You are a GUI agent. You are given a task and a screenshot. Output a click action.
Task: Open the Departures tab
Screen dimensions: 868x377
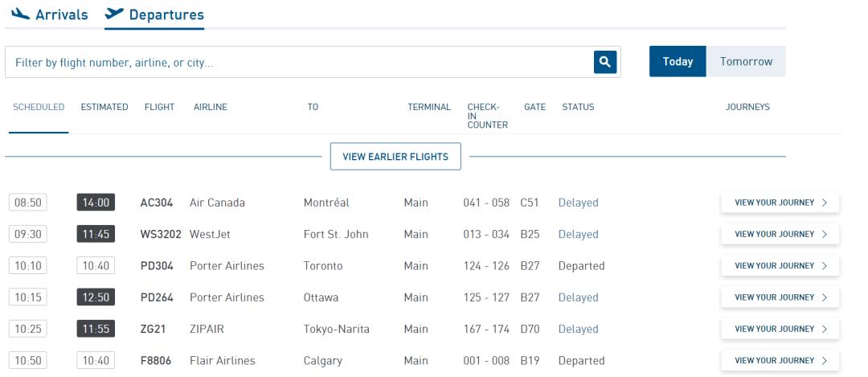(x=154, y=14)
